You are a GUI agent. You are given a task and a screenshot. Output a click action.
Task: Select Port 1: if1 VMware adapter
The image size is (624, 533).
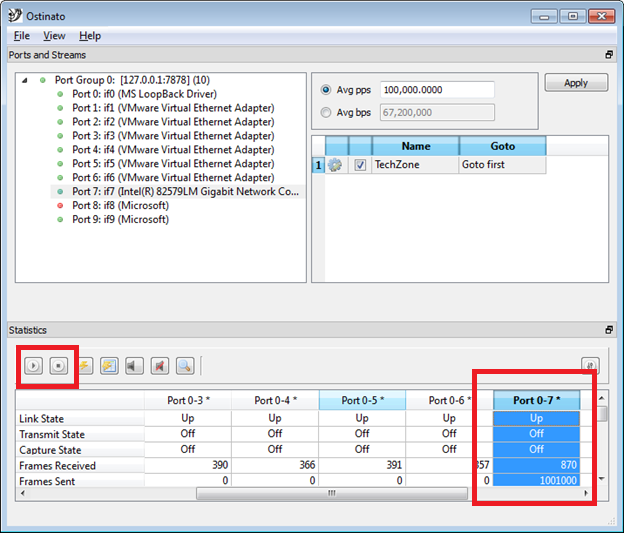[x=173, y=108]
